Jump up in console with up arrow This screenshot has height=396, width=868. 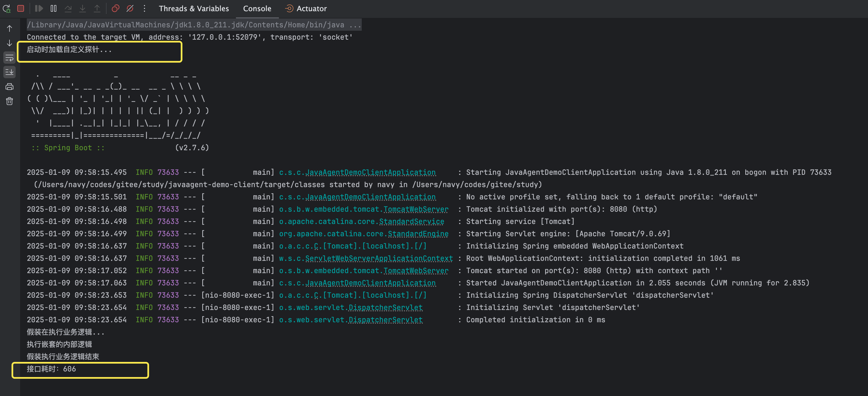pos(9,29)
